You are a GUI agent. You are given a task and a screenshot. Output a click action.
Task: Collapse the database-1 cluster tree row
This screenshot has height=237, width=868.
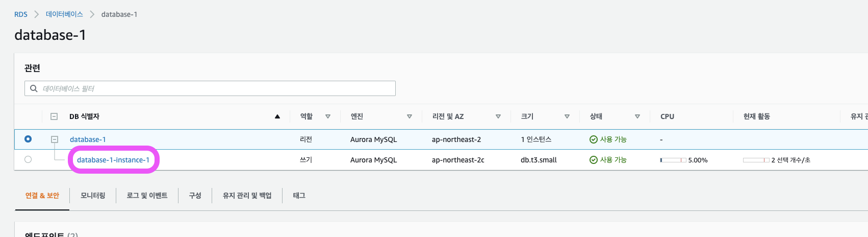(x=55, y=139)
